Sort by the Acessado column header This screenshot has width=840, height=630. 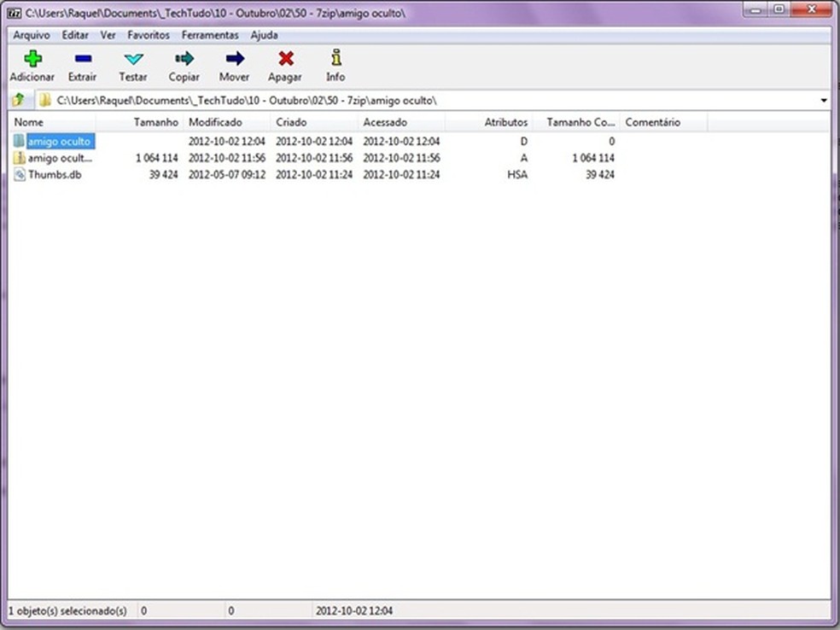(x=402, y=122)
